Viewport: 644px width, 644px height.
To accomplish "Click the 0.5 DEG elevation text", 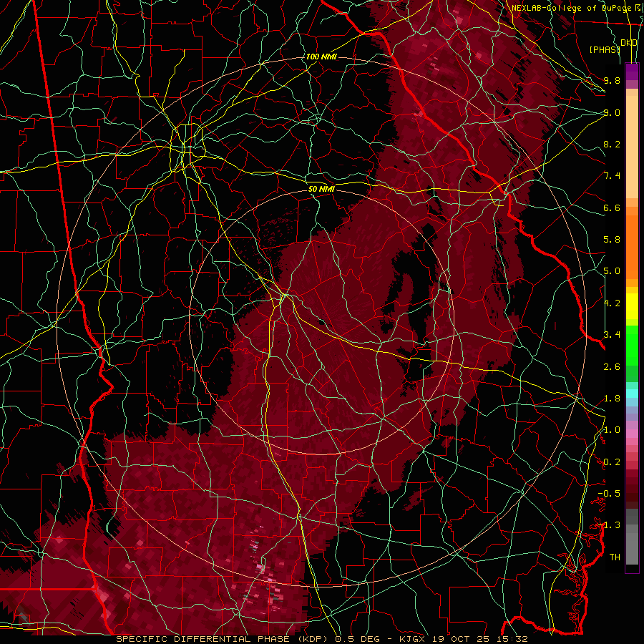I will tap(357, 639).
